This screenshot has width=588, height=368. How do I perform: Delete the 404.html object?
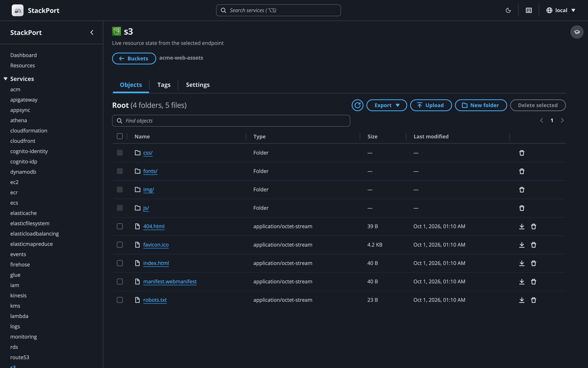tap(534, 226)
